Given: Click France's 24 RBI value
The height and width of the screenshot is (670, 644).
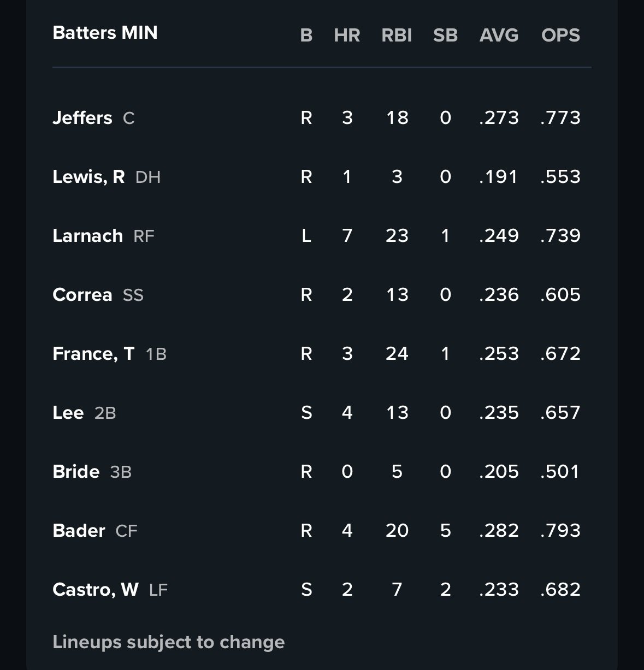Looking at the screenshot, I should point(397,354).
